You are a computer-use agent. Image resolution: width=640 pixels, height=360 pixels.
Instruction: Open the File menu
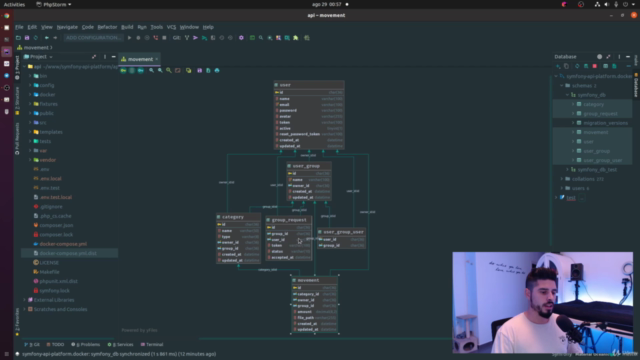coord(19,27)
